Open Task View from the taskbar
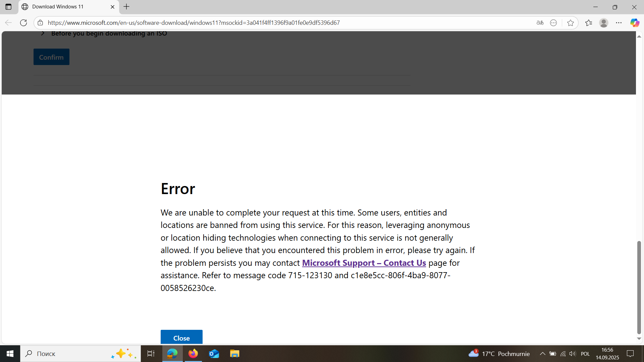The image size is (644, 362). point(151,354)
